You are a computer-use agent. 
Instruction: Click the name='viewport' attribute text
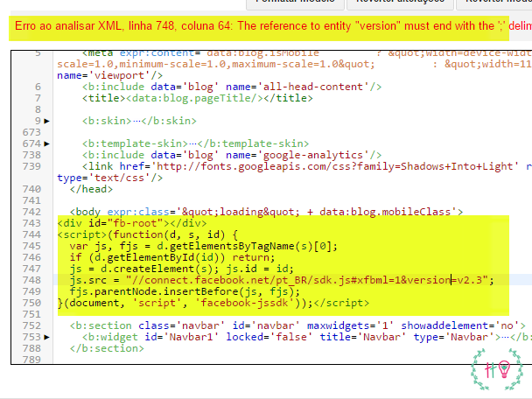click(x=103, y=75)
